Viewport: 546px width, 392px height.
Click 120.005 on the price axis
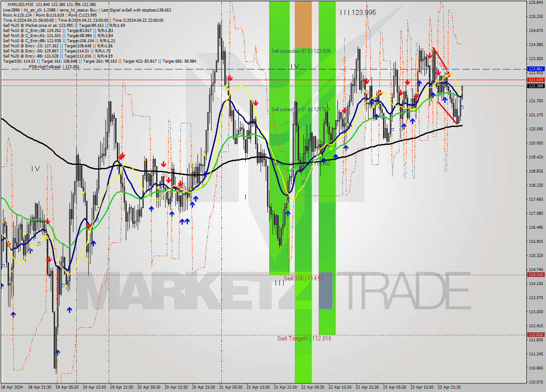(x=536, y=143)
